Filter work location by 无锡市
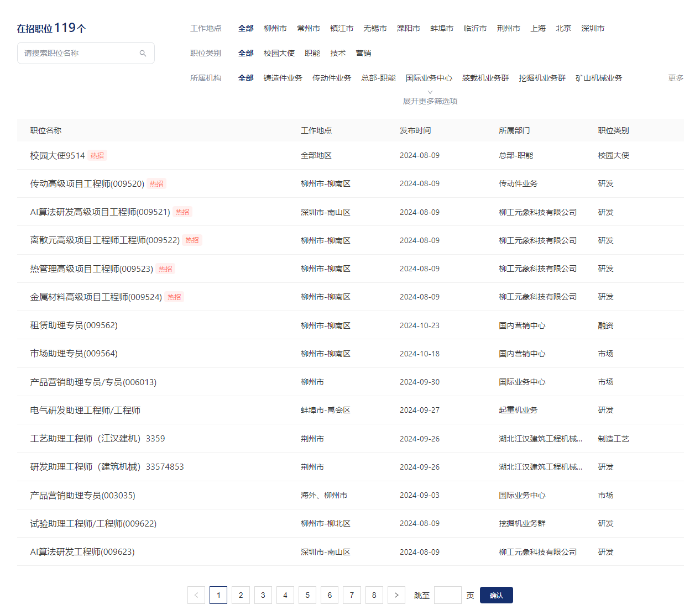 (375, 28)
